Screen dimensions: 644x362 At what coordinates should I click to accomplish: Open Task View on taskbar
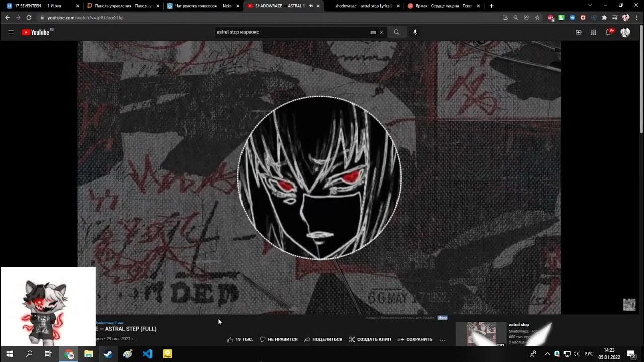48,354
